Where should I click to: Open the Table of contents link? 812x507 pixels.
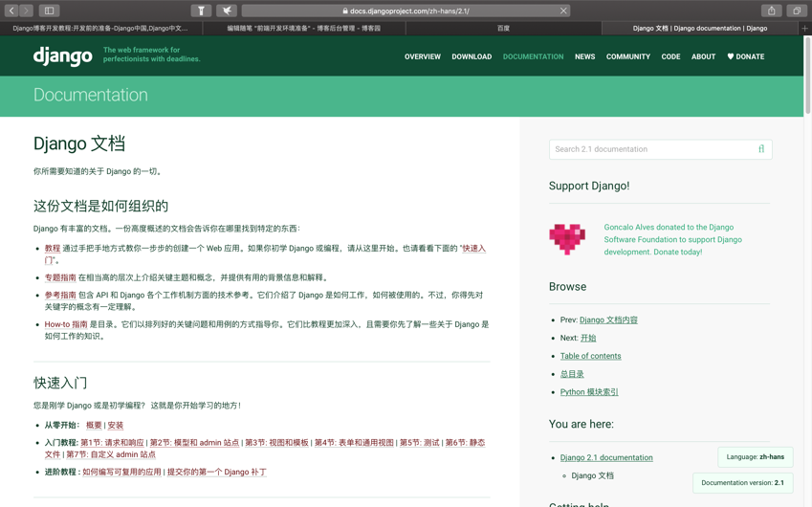click(x=590, y=356)
